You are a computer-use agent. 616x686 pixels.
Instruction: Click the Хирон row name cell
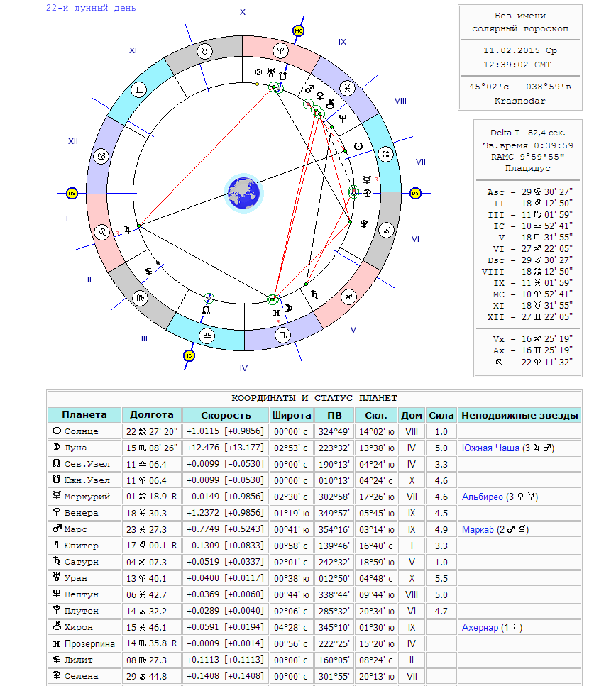(84, 627)
